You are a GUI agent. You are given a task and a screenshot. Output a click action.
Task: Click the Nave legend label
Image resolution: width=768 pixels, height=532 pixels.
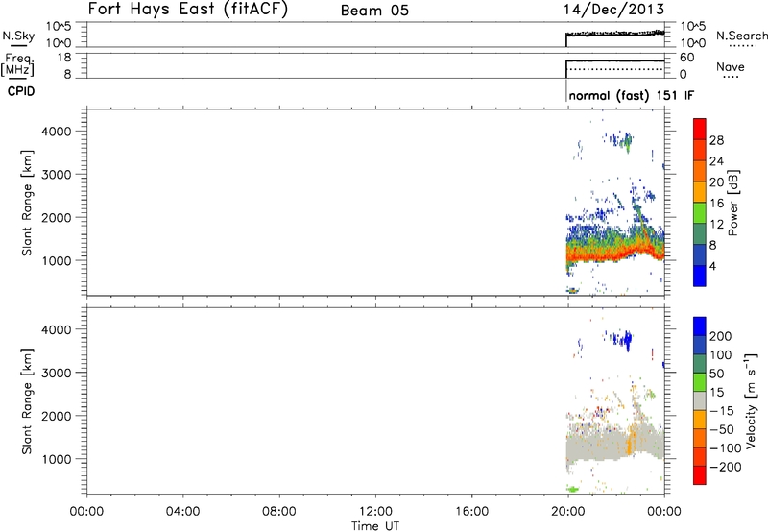[731, 67]
